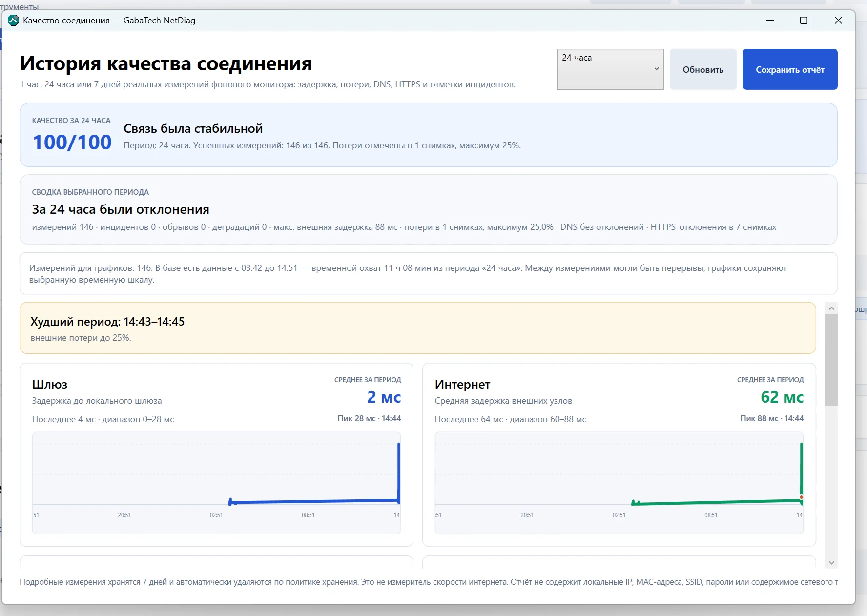Image resolution: width=867 pixels, height=616 pixels.
Task: Click the GabaTech NetDiag app icon in title bar
Action: 13,21
